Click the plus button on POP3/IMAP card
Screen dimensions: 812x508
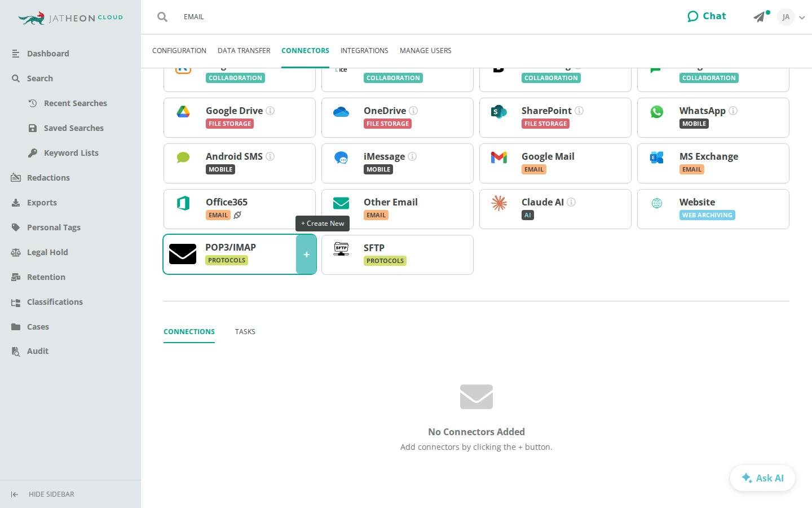[306, 255]
